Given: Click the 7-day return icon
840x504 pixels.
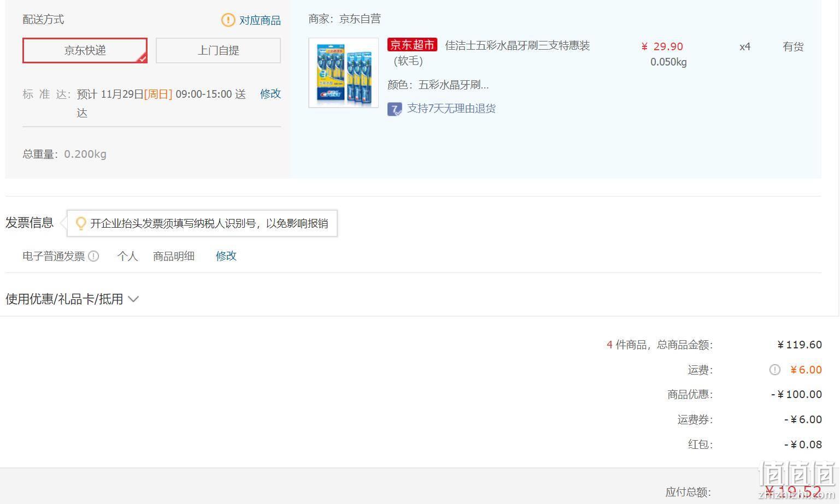Looking at the screenshot, I should coord(395,109).
